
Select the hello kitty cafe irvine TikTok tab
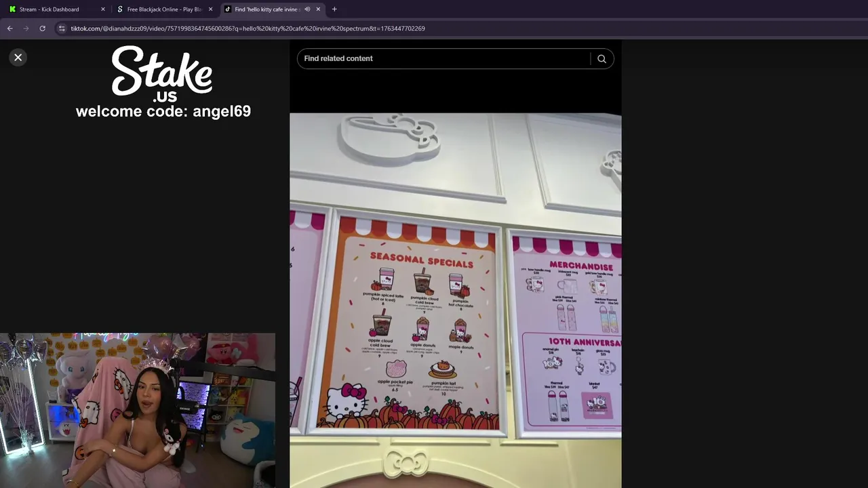[x=267, y=9]
